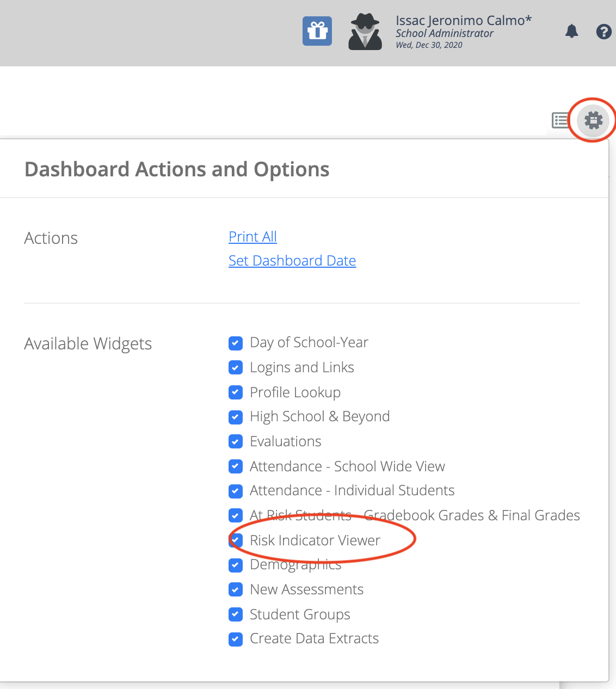
Task: Click the Print All link
Action: point(252,237)
